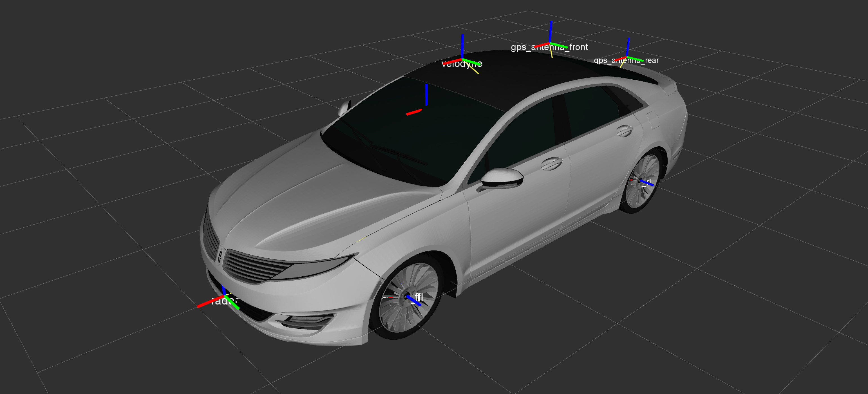
Task: Click the front door handle
Action: point(552,164)
